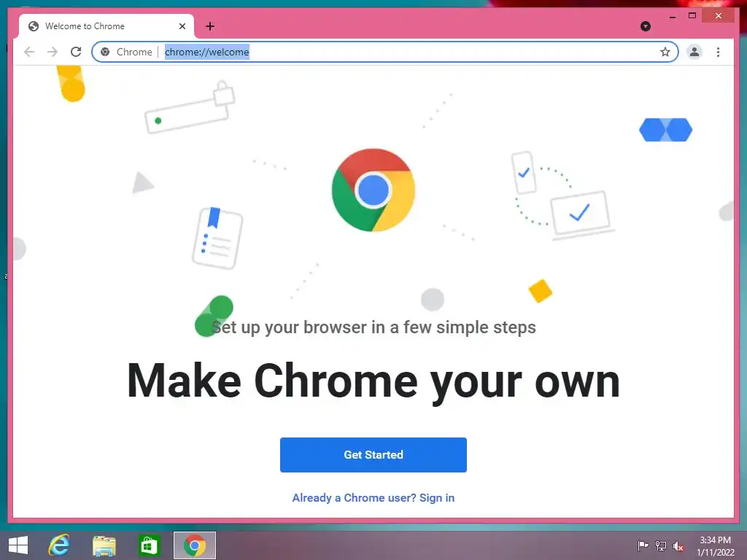Open a new tab with the plus button

[x=210, y=26]
